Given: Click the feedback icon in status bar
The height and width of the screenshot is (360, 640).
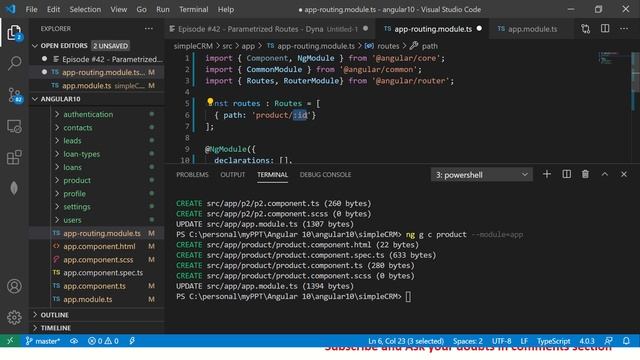Looking at the screenshot, I should [x=609, y=341].
